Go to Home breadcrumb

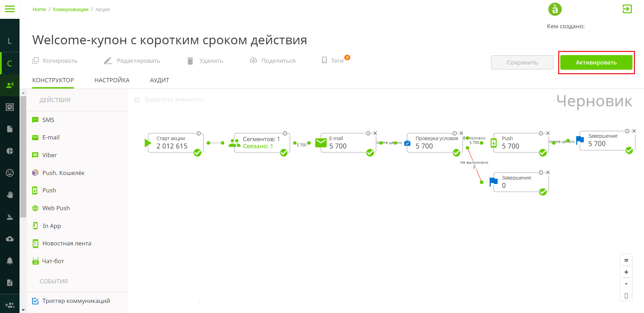39,9
